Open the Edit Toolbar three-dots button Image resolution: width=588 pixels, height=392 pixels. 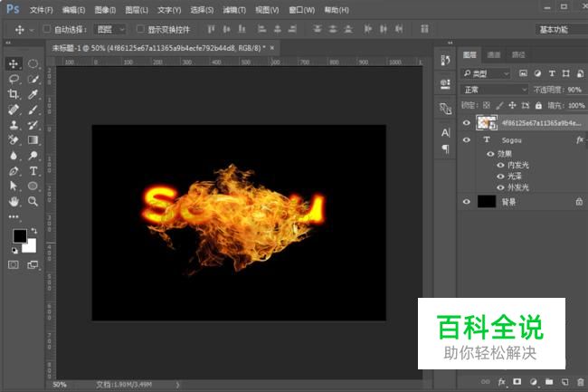click(x=14, y=216)
